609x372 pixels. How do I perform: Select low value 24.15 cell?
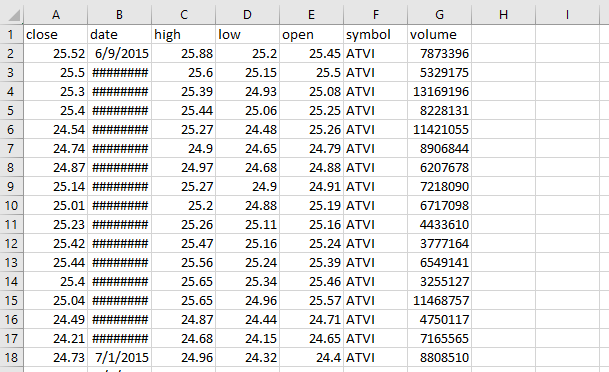(x=247, y=338)
